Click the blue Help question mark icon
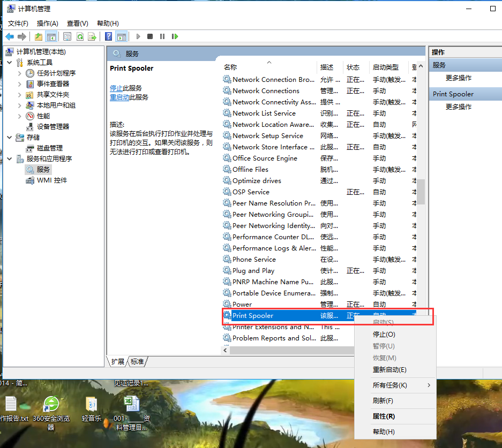Image resolution: width=502 pixels, height=448 pixels. point(109,36)
